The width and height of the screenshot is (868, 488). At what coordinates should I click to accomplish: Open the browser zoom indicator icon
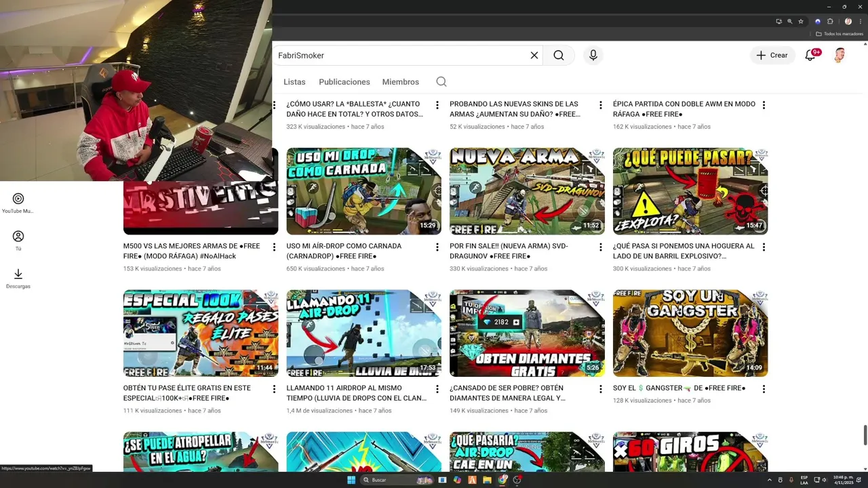tap(790, 22)
